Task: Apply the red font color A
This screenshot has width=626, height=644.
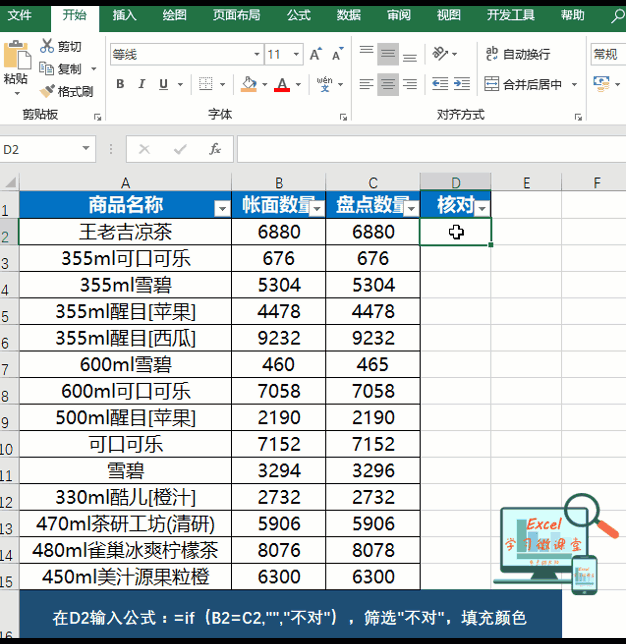Action: 282,84
